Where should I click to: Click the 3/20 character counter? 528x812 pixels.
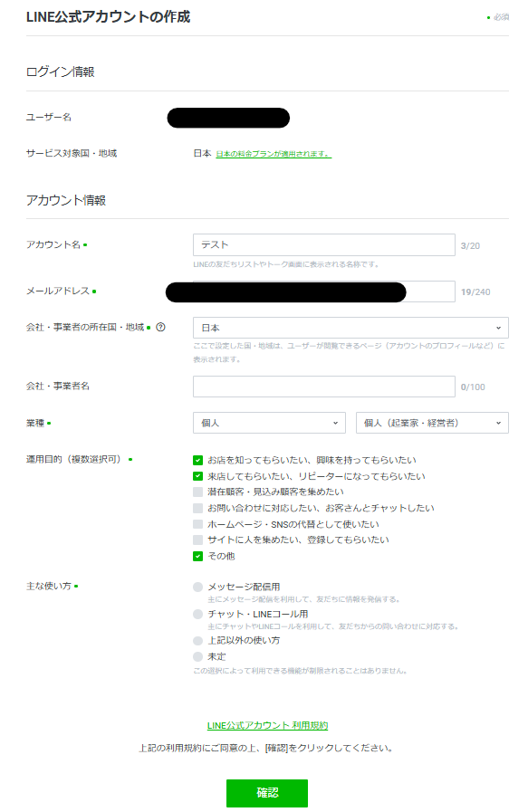(470, 246)
